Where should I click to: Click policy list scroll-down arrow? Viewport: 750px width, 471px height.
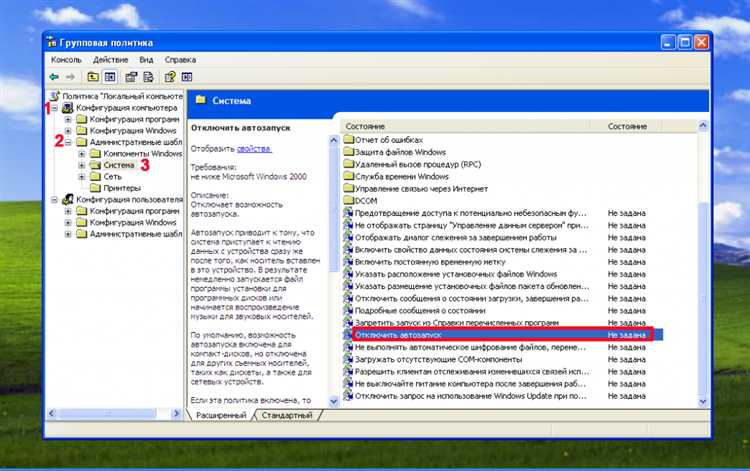(703, 401)
